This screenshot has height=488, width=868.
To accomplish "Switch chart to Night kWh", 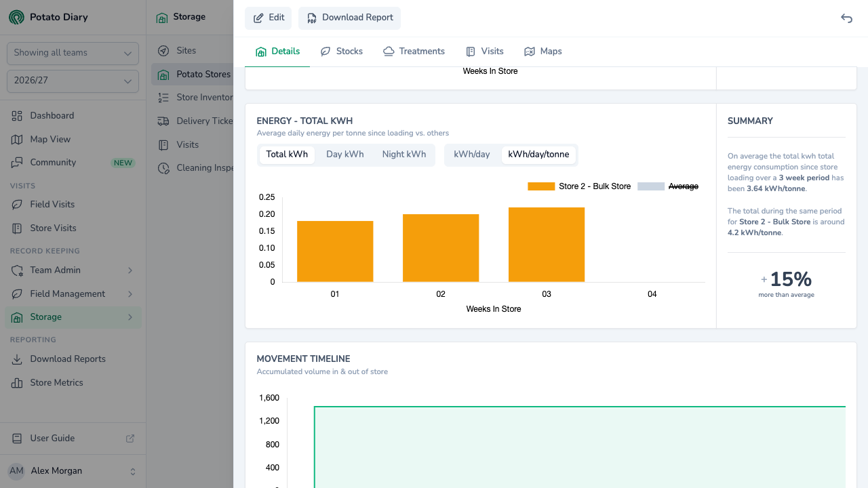I will [404, 155].
